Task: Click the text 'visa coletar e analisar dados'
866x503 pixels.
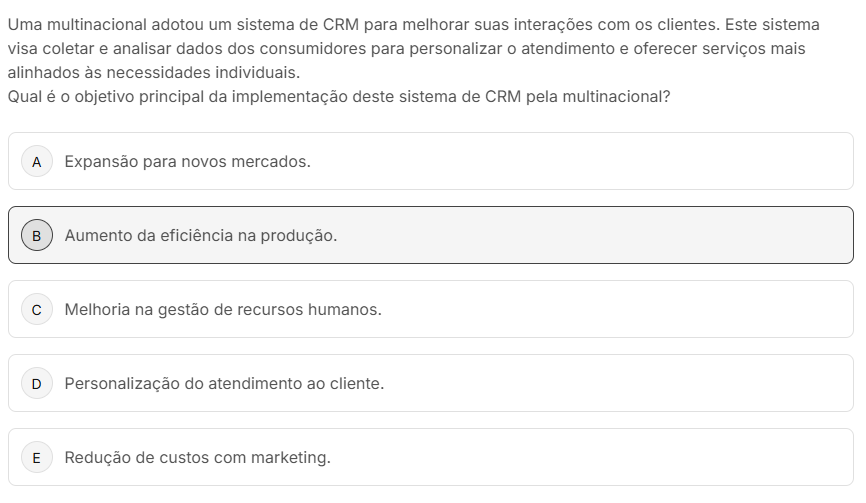Action: click(x=117, y=49)
